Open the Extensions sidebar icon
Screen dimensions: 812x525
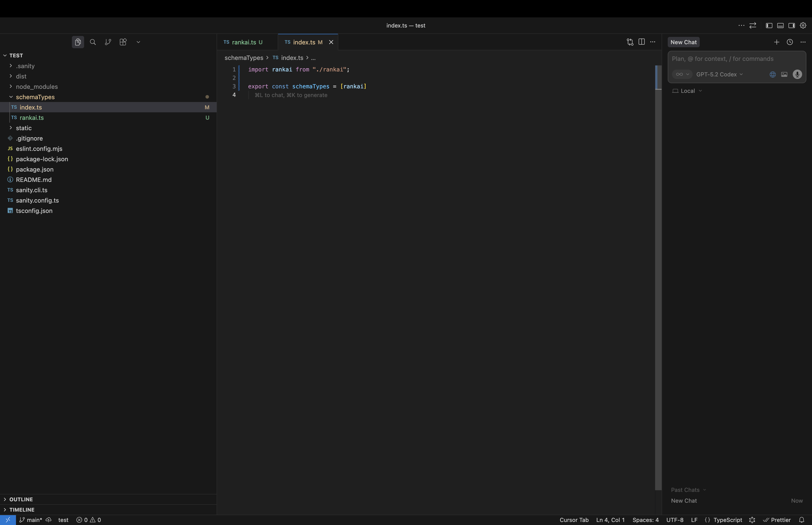(123, 42)
